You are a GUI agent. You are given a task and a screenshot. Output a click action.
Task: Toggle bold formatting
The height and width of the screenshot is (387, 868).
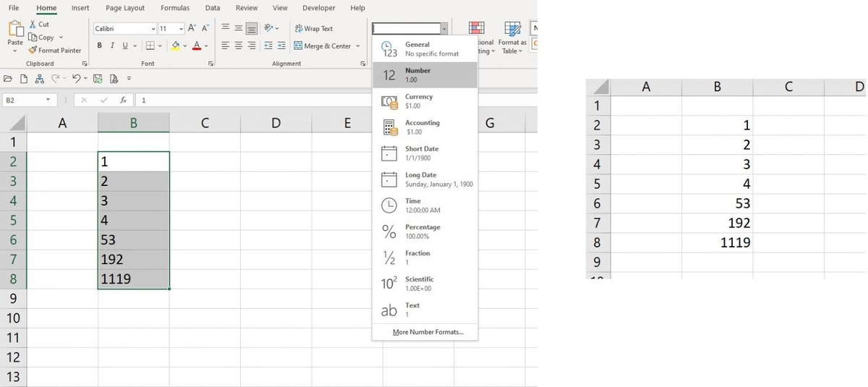[100, 46]
